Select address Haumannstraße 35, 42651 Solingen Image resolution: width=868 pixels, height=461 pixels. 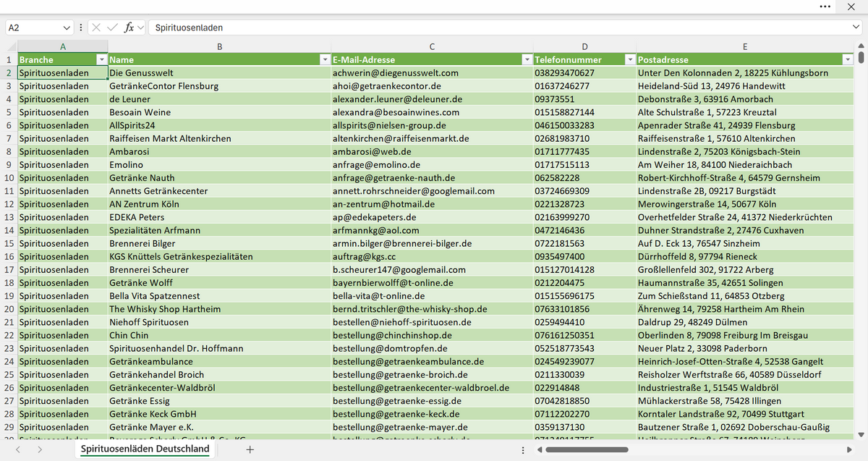pos(745,282)
